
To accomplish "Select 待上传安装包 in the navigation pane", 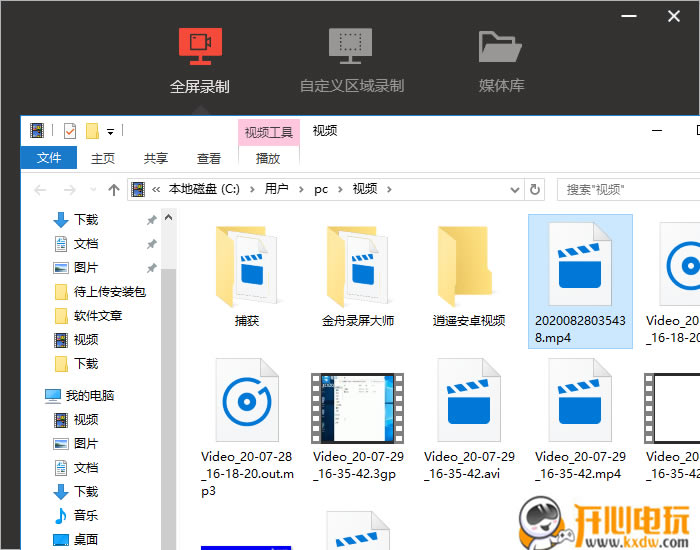I will [110, 292].
